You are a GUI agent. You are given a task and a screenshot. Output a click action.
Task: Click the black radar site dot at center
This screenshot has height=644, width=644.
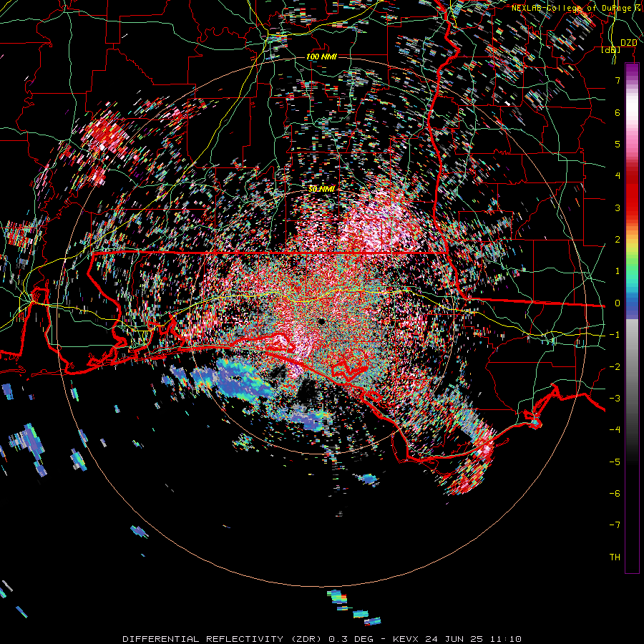pyautogui.click(x=321, y=321)
